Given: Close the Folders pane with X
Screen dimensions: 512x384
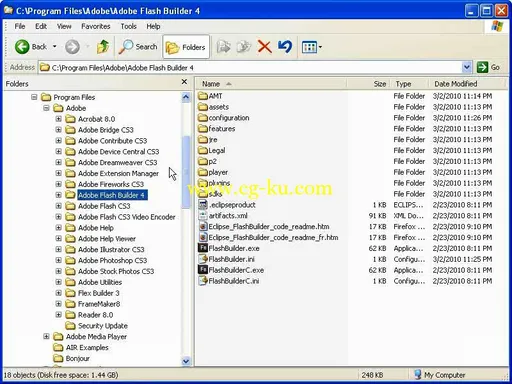Looking at the screenshot, I should tap(184, 82).
